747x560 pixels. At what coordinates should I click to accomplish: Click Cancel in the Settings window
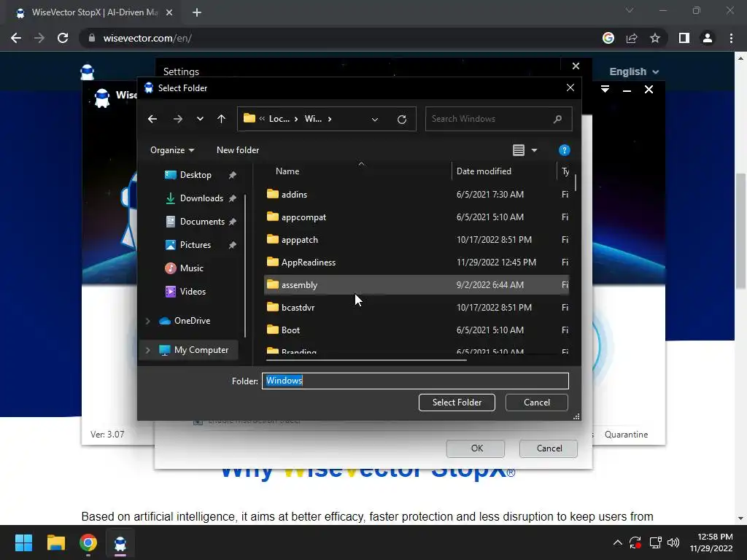coord(549,448)
